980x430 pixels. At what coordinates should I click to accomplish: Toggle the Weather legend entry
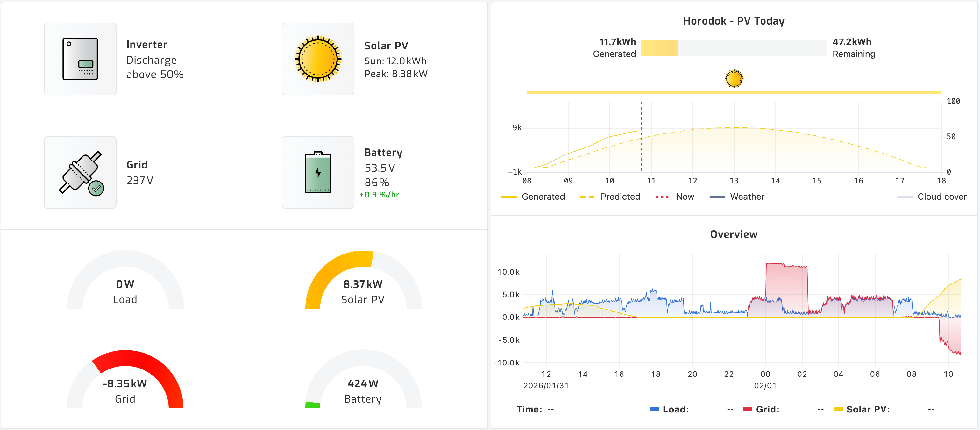click(746, 197)
